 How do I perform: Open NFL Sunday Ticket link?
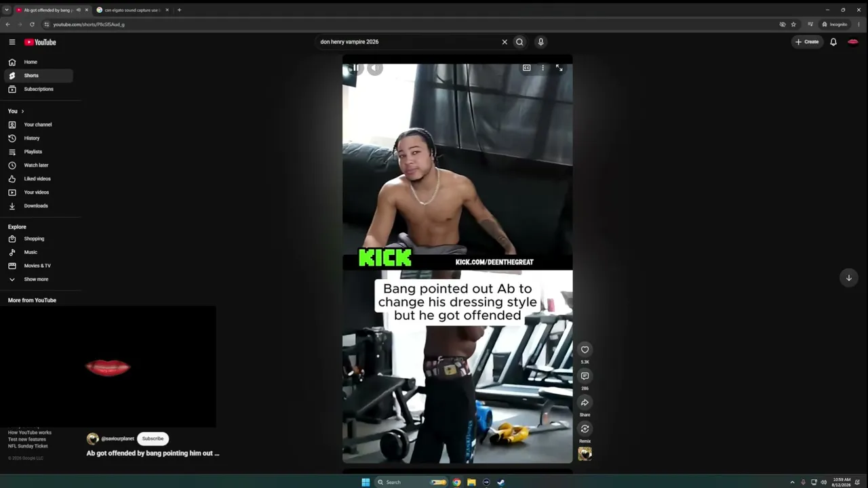point(28,446)
